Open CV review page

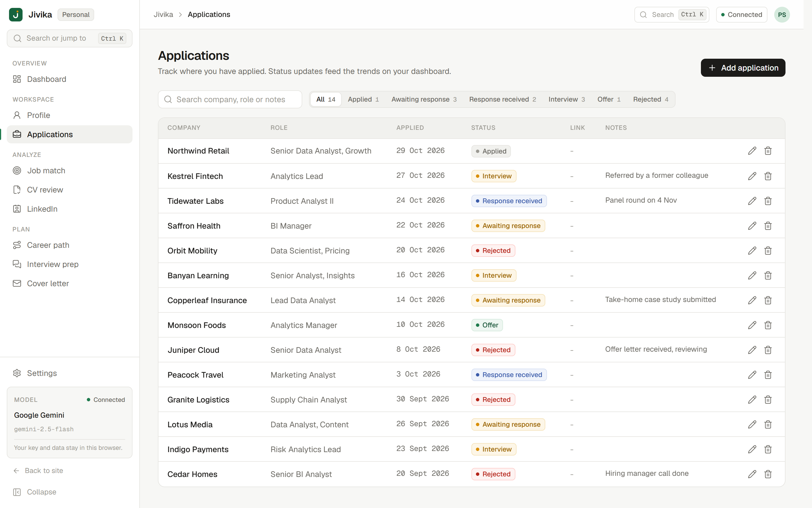coord(69,190)
